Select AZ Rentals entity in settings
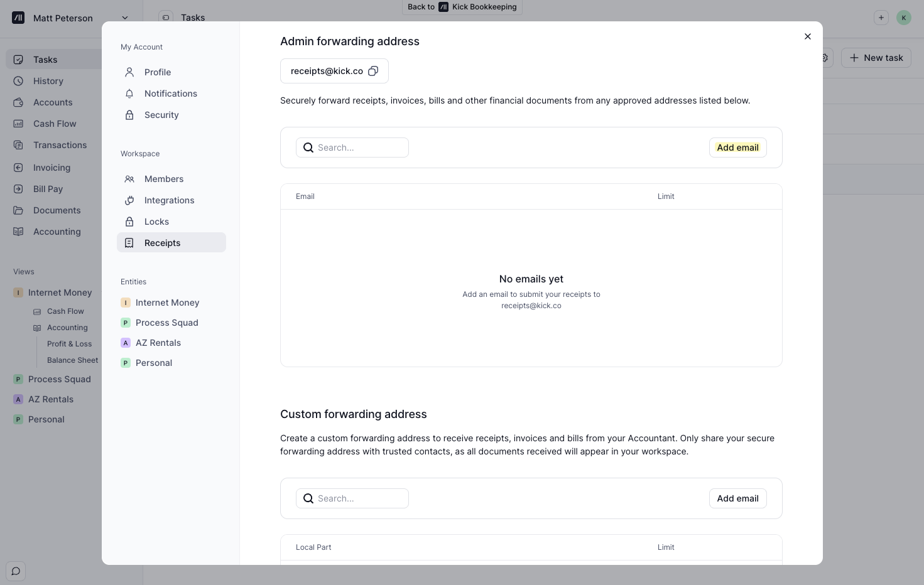 pyautogui.click(x=158, y=343)
